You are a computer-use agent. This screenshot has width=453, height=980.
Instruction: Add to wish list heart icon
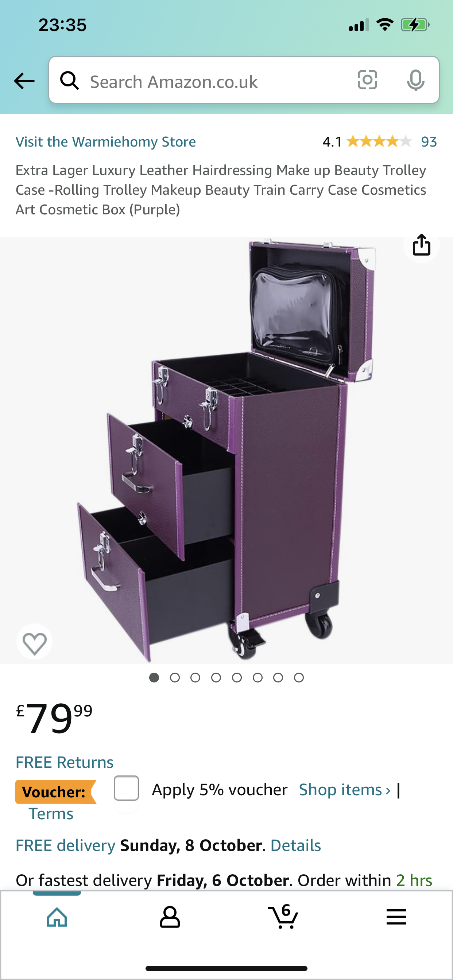(35, 642)
